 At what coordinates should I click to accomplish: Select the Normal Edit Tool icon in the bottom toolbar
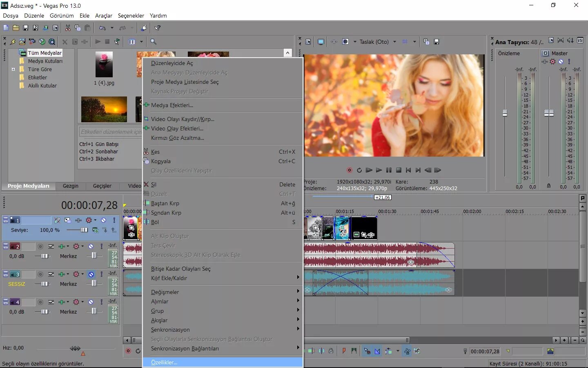[365, 351]
